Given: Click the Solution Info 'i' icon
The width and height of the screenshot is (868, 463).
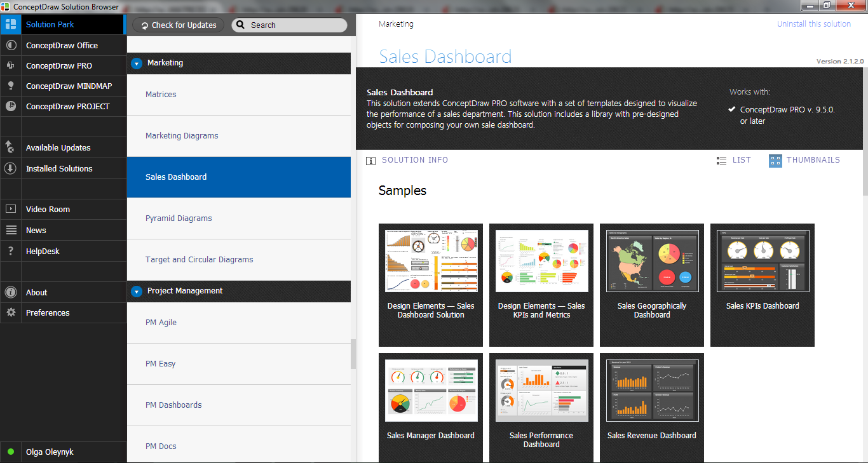Looking at the screenshot, I should click(370, 161).
